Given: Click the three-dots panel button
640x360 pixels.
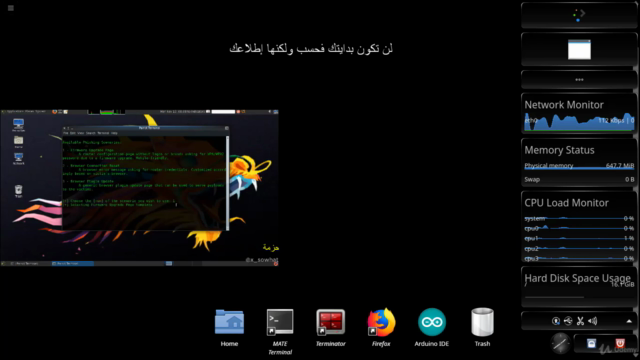Looking at the screenshot, I should tap(579, 80).
